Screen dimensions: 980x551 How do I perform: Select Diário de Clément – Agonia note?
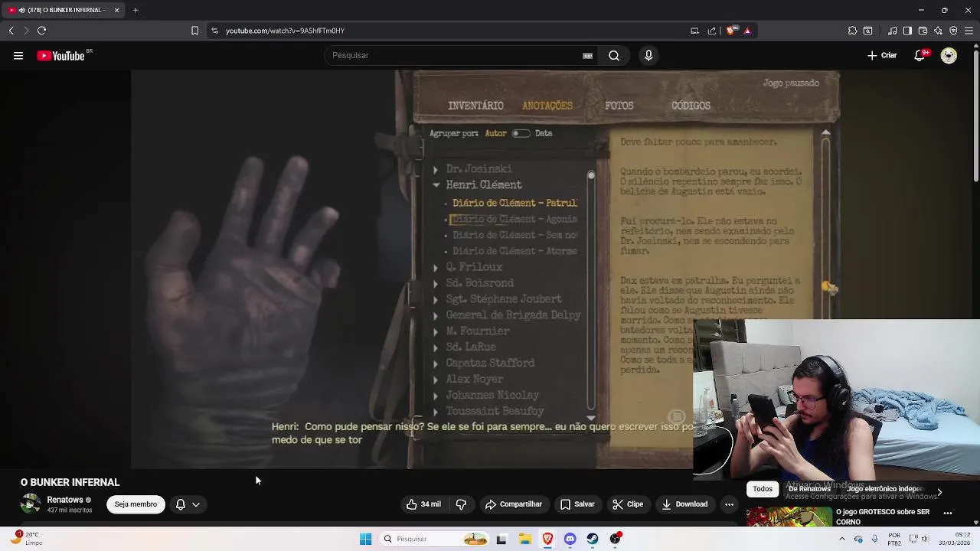point(514,219)
